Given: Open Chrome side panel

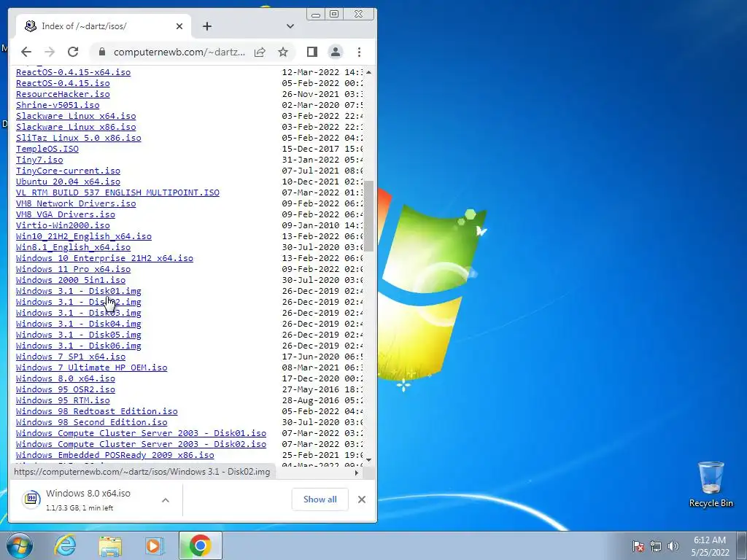Looking at the screenshot, I should (x=312, y=52).
